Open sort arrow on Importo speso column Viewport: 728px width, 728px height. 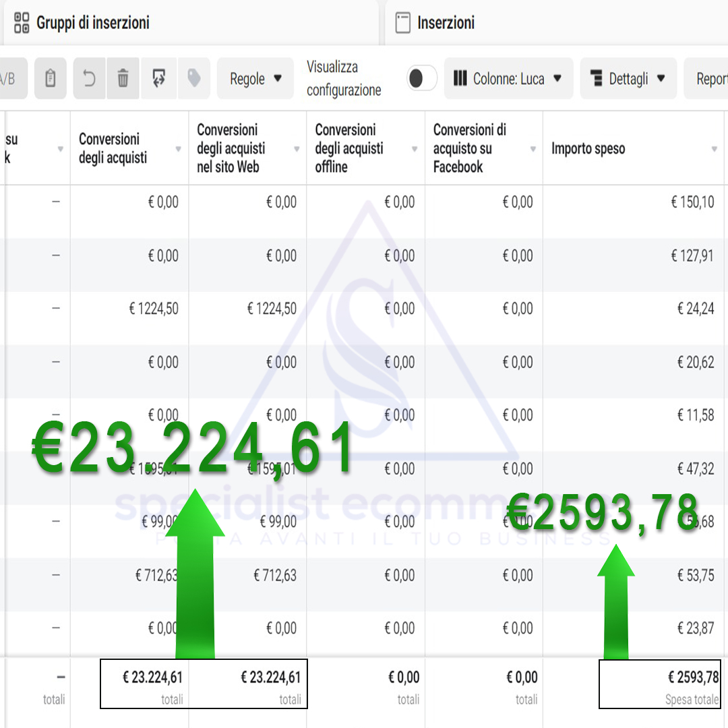(714, 149)
